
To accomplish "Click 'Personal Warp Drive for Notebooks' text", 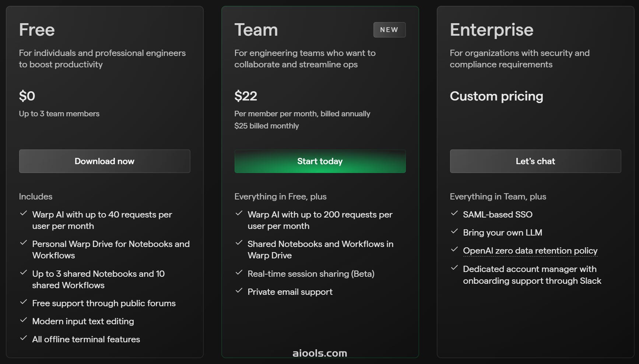I will click(x=111, y=250).
